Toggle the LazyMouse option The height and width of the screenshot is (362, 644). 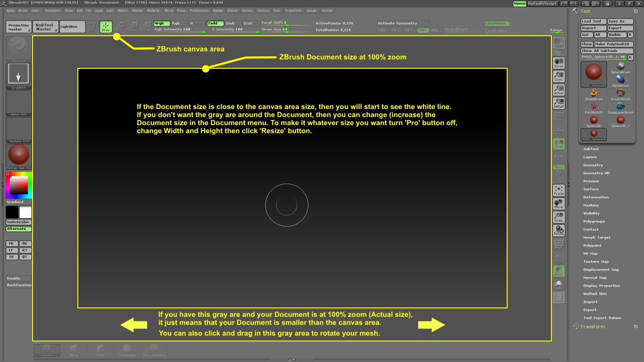pos(497,23)
